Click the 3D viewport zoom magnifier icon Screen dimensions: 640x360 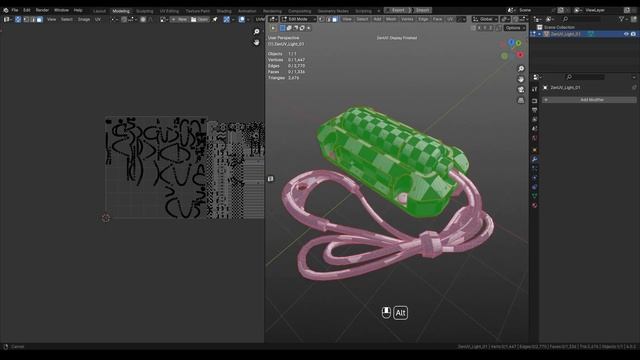tap(521, 69)
